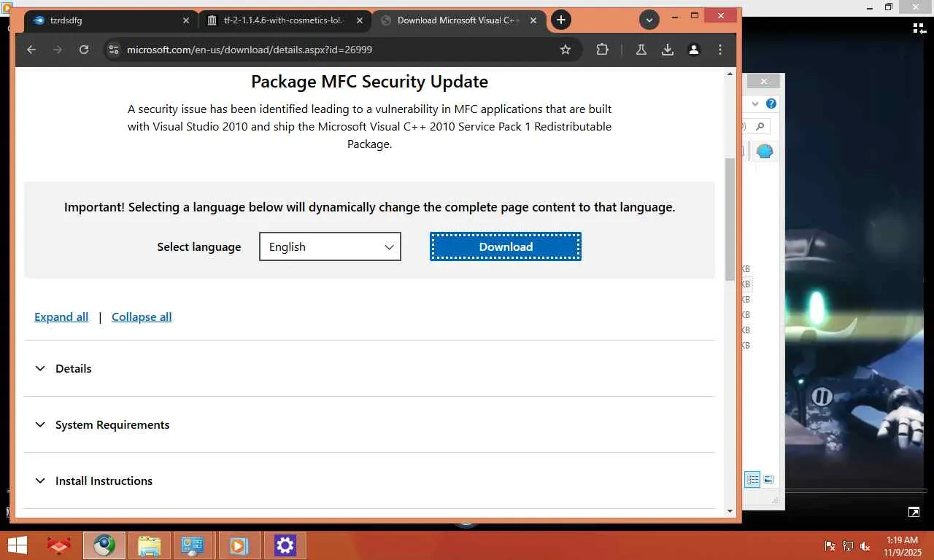The image size is (934, 560).
Task: Show browser downloads
Action: pos(667,50)
